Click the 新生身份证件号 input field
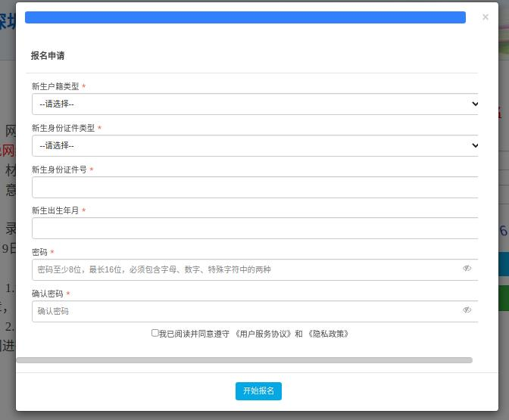Image resolution: width=509 pixels, height=420 pixels. [x=254, y=187]
